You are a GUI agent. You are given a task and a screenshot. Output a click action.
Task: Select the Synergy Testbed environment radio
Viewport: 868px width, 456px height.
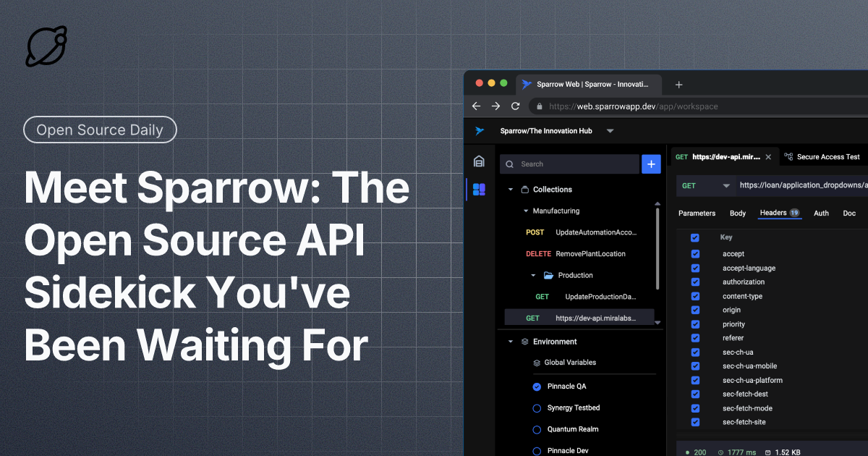click(537, 408)
